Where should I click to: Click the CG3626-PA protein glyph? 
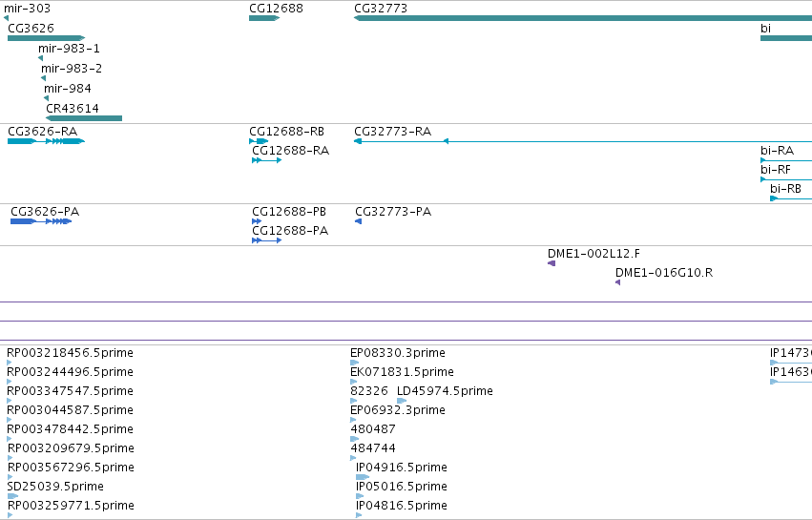[x=41, y=221]
